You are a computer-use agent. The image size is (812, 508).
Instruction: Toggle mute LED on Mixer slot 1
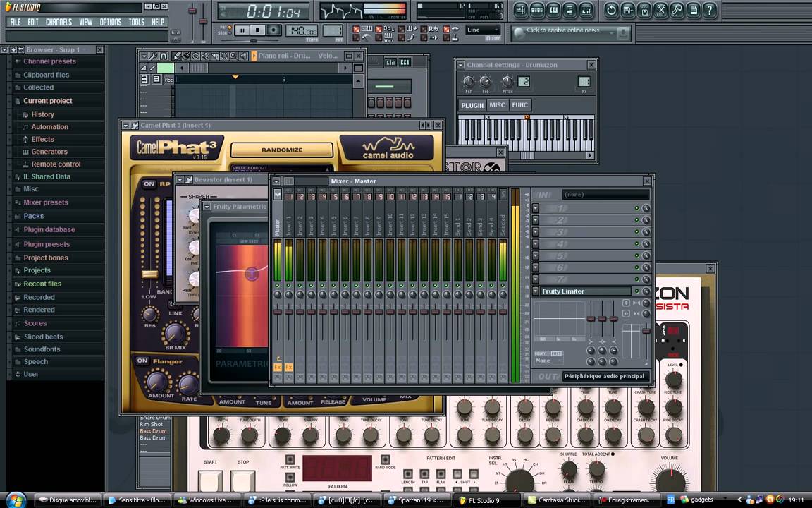tap(637, 208)
